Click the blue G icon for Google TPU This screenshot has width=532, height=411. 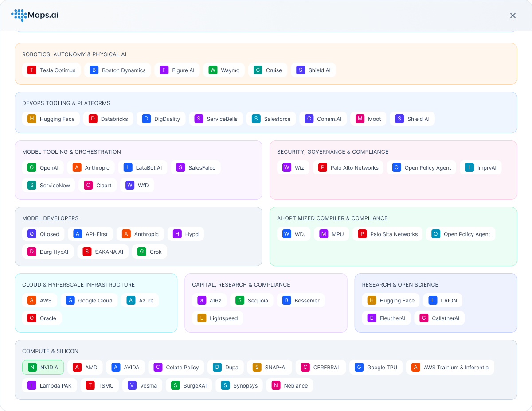(x=359, y=367)
